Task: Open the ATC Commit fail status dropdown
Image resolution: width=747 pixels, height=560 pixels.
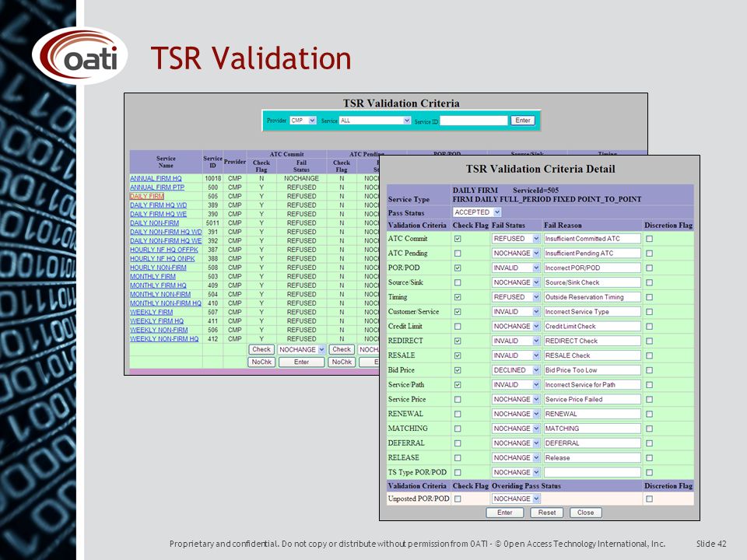Action: 515,239
